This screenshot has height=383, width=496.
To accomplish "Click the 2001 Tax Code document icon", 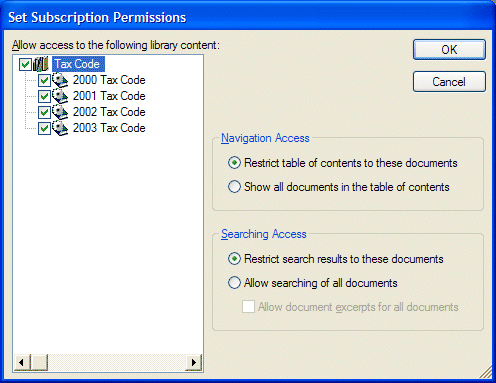I will (x=60, y=96).
